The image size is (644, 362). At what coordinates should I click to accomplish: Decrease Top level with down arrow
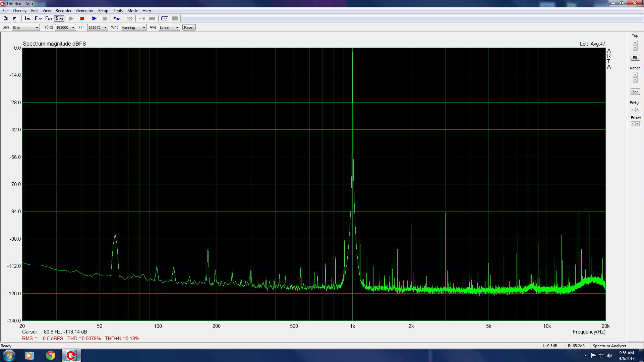[635, 48]
